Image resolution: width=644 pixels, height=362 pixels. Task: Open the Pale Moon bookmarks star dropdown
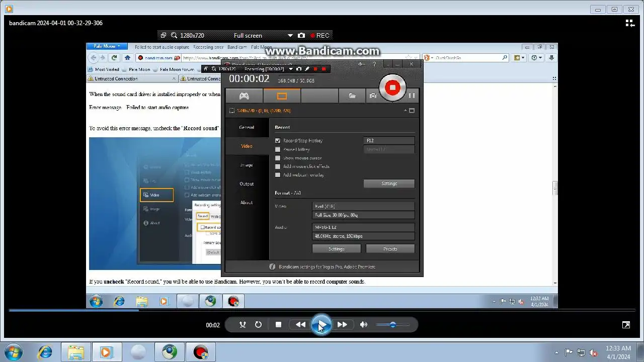coord(519,58)
